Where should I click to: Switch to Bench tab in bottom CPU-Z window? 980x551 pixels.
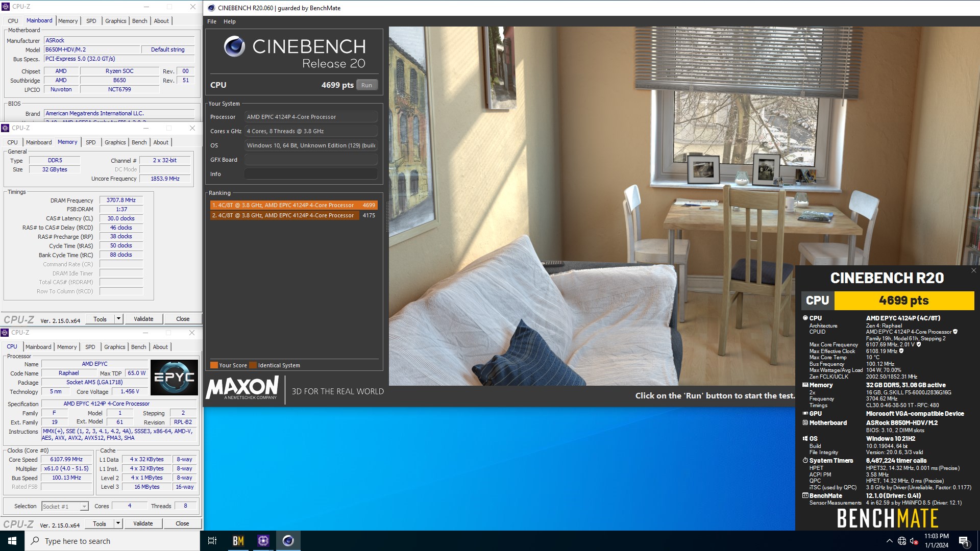tap(139, 347)
